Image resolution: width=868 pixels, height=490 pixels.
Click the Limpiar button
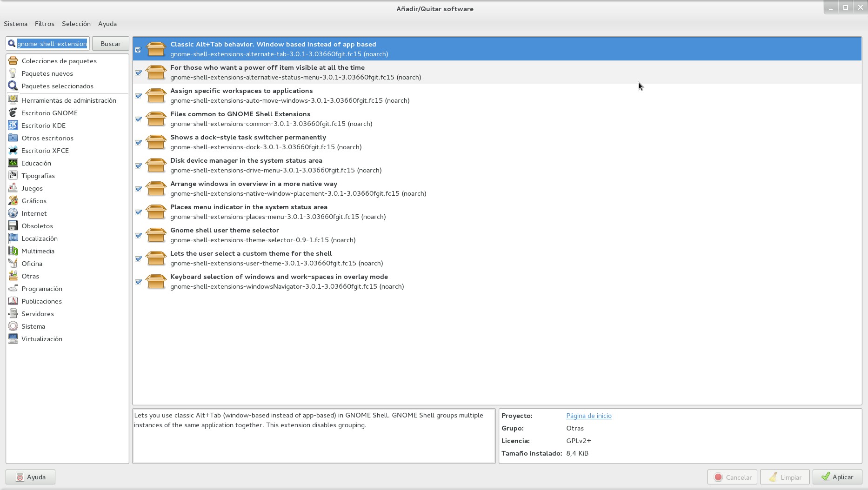[785, 477]
